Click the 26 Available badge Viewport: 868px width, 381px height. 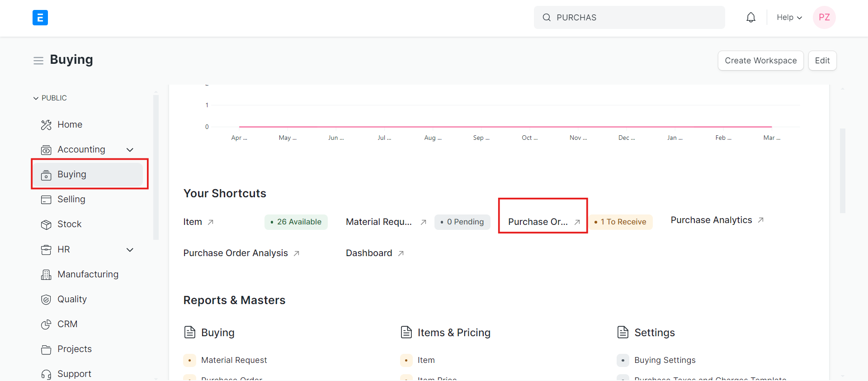pyautogui.click(x=296, y=222)
